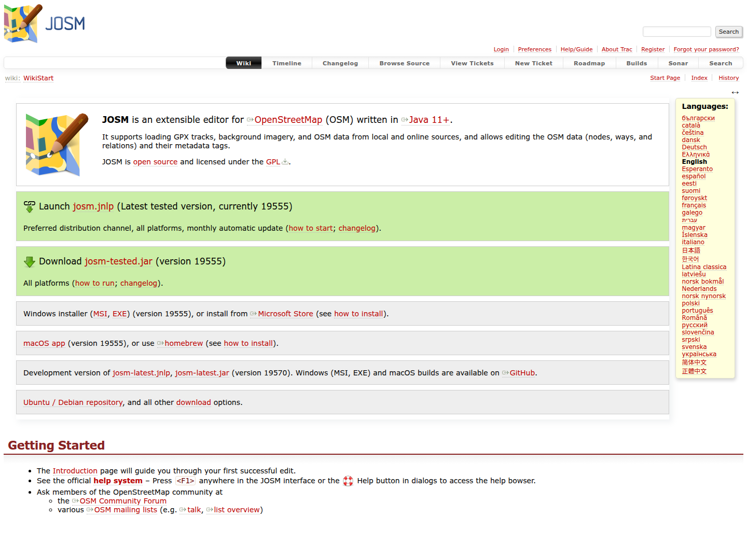Click the green download arrow beside josm-tested.jar
This screenshot has height=560, width=747.
[30, 262]
